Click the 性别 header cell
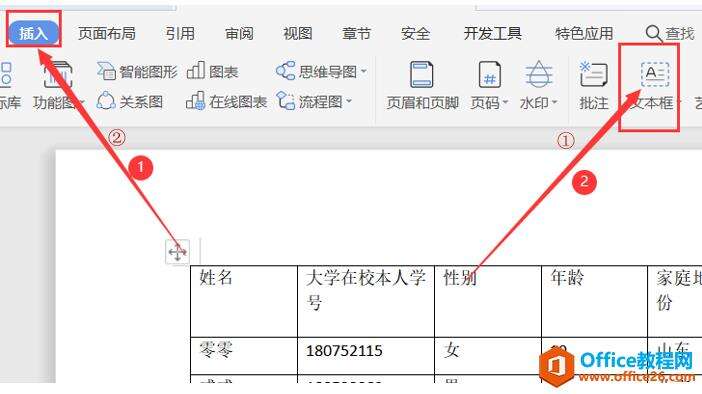This screenshot has height=394, width=702. pos(488,301)
